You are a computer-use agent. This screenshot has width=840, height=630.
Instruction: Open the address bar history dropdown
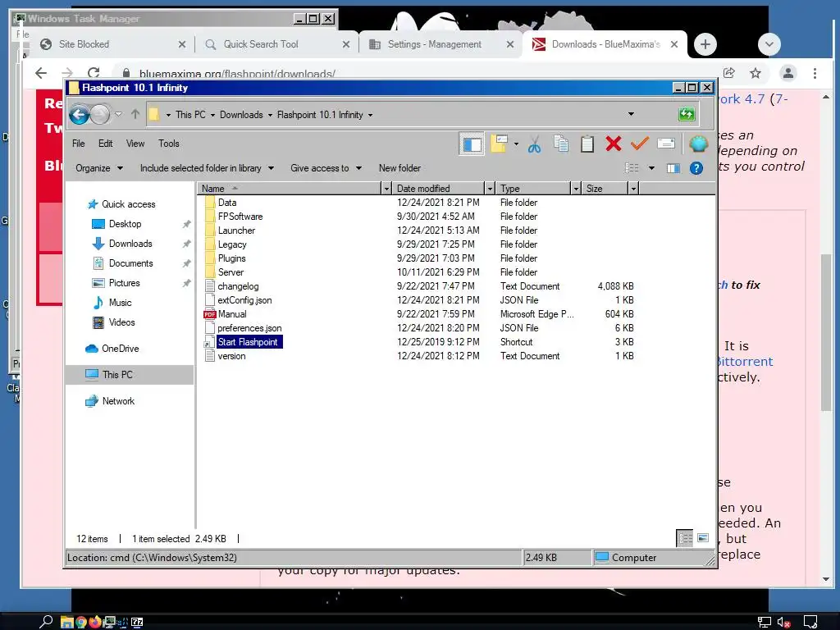coord(631,114)
